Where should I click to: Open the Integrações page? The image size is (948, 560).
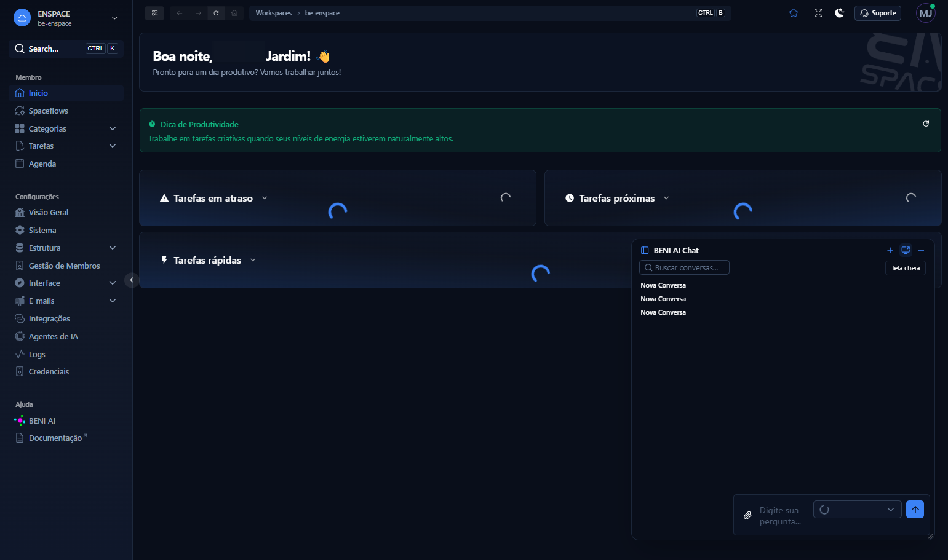(66, 318)
